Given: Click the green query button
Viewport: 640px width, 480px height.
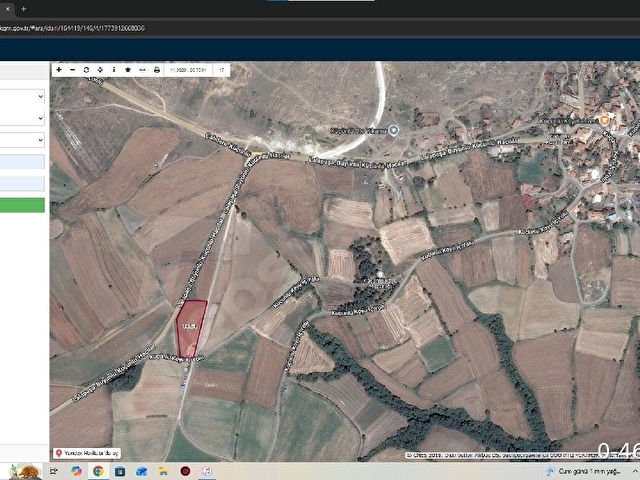Looking at the screenshot, I should point(22,205).
